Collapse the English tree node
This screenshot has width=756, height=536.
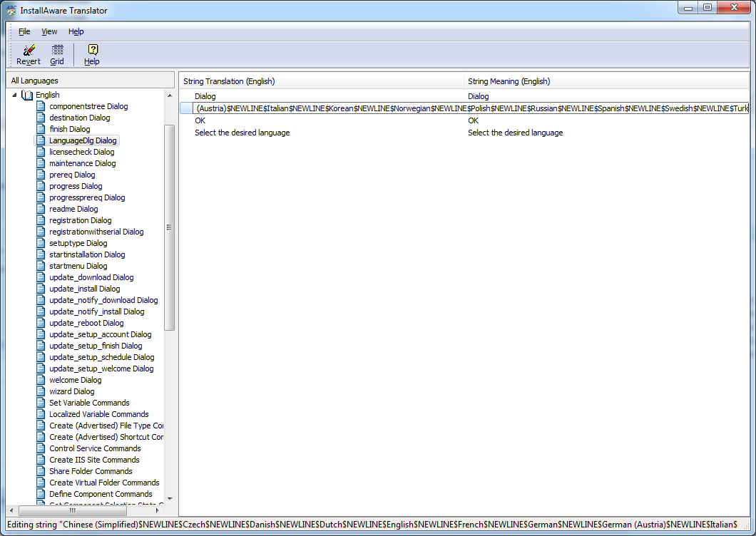(14, 95)
